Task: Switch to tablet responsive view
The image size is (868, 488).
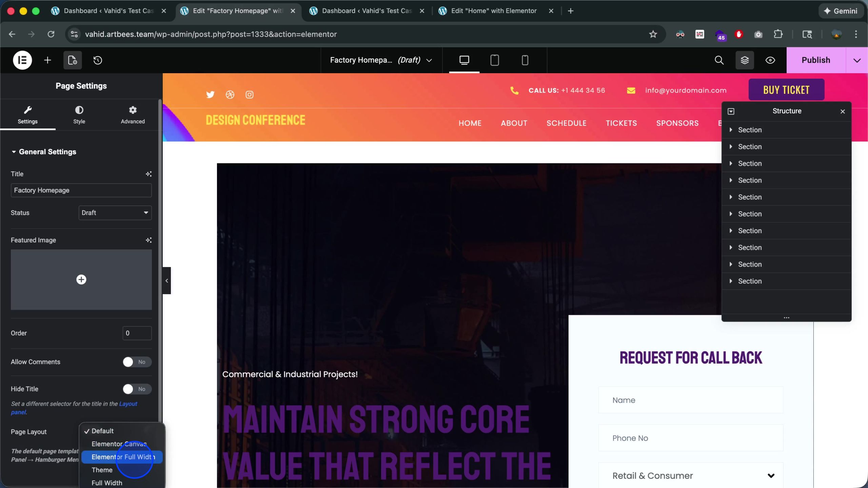Action: (495, 60)
